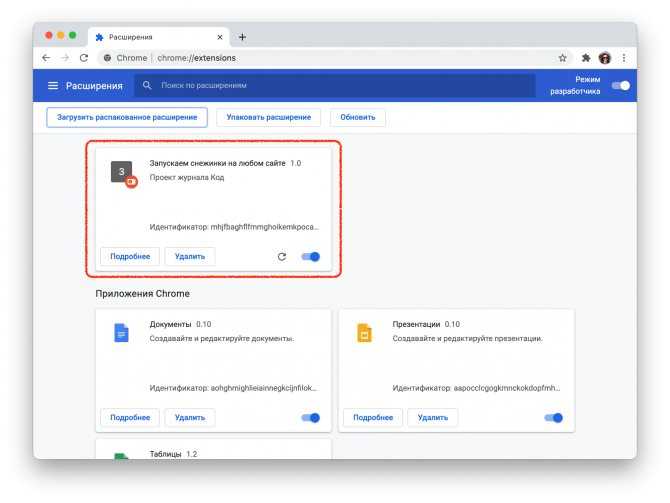This screenshot has width=670, height=503.
Task: Click Удалить for snowflakes extension
Action: pos(190,256)
